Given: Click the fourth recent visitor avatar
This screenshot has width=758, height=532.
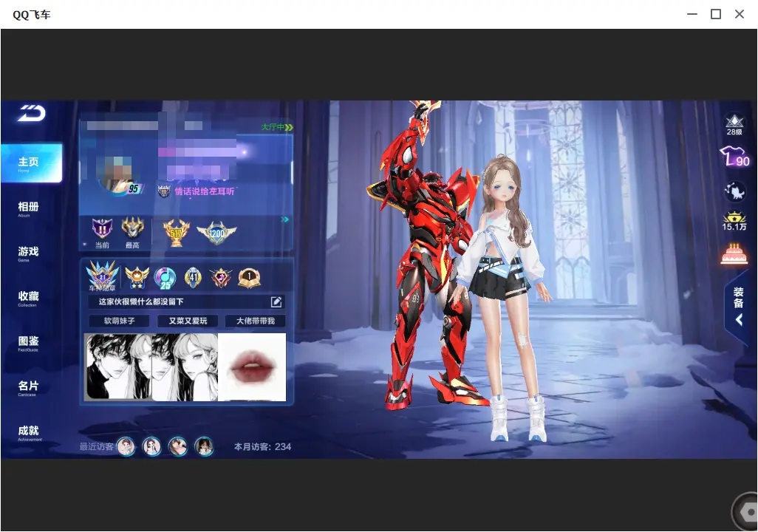Looking at the screenshot, I should tap(203, 446).
